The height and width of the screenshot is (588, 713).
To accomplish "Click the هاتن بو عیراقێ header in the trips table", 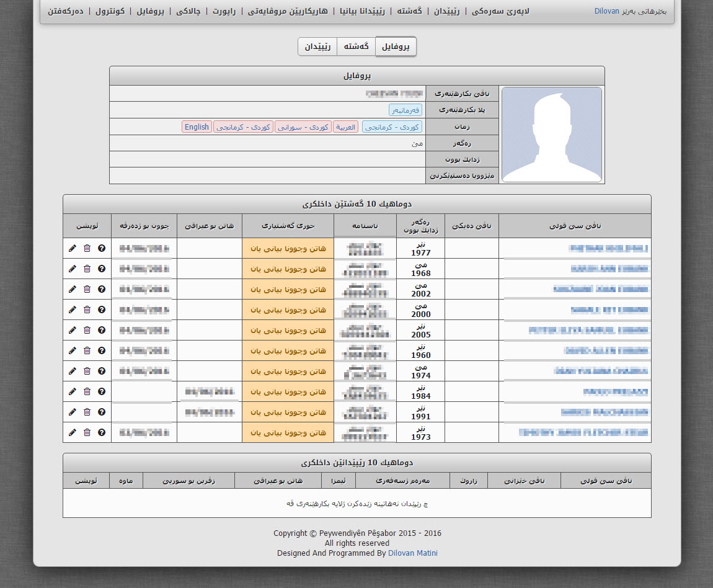I will coord(209,226).
